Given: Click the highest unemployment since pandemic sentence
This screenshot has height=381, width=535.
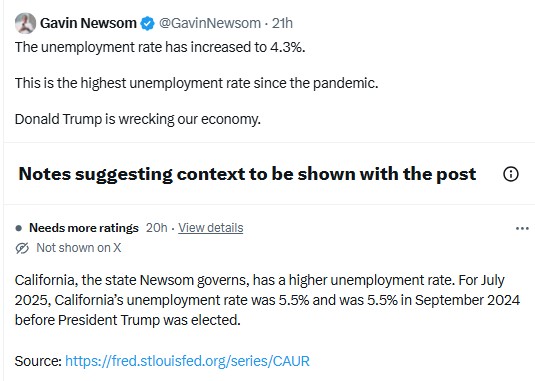Looking at the screenshot, I should (197, 83).
